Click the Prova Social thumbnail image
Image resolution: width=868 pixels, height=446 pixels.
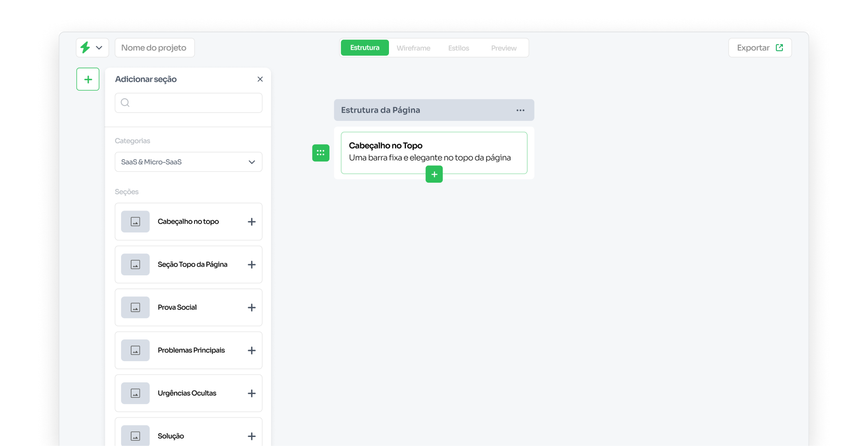pyautogui.click(x=135, y=307)
